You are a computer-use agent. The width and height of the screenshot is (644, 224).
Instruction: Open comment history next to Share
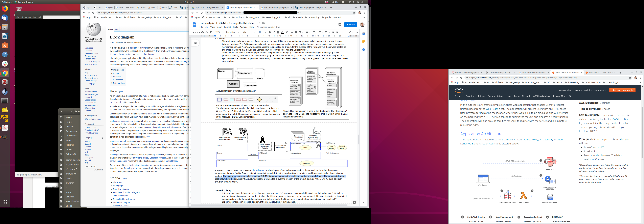pos(340,24)
